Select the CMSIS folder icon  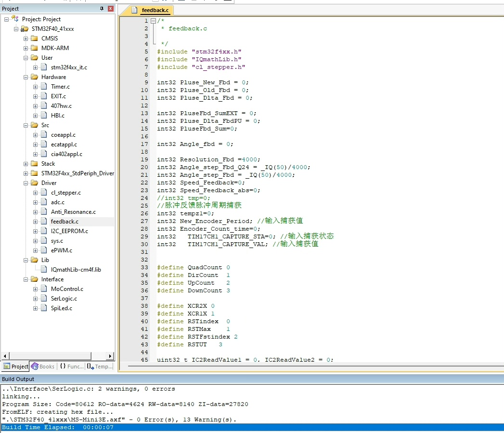(x=34, y=38)
